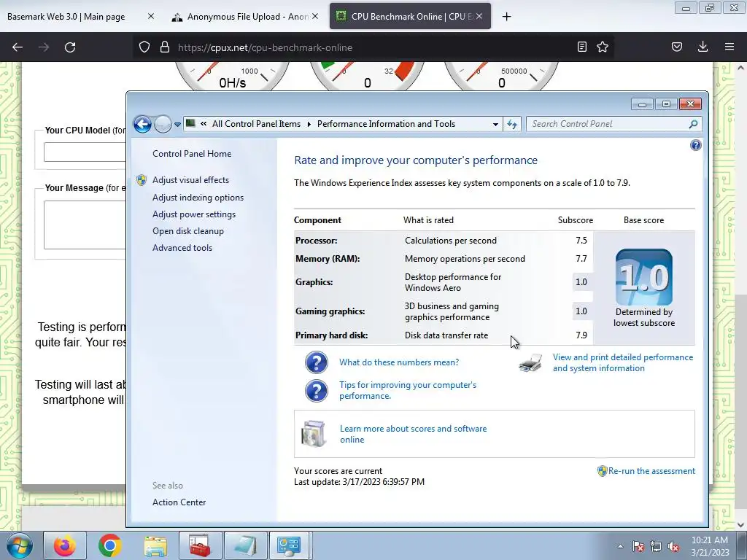Image resolution: width=747 pixels, height=560 pixels.
Task: Open Control Panel help question icon
Action: pos(695,145)
